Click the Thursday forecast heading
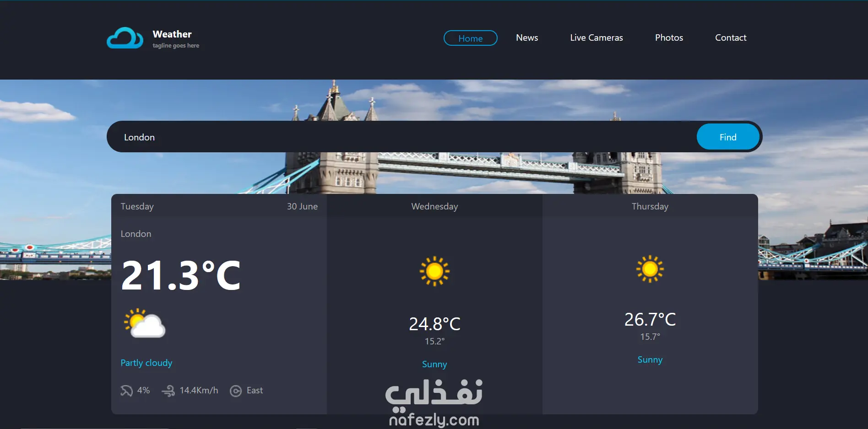This screenshot has height=429, width=868. [x=650, y=206]
